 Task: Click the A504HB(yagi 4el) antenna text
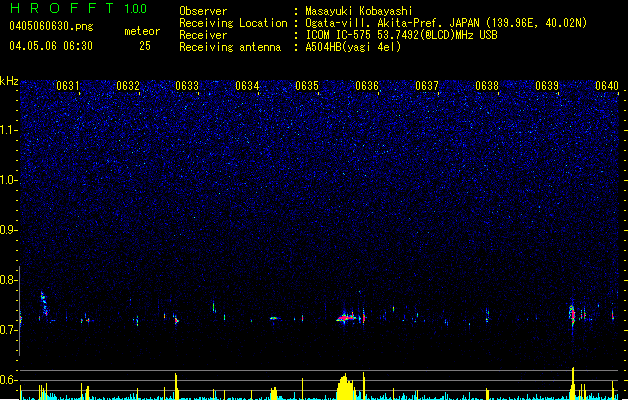click(353, 47)
